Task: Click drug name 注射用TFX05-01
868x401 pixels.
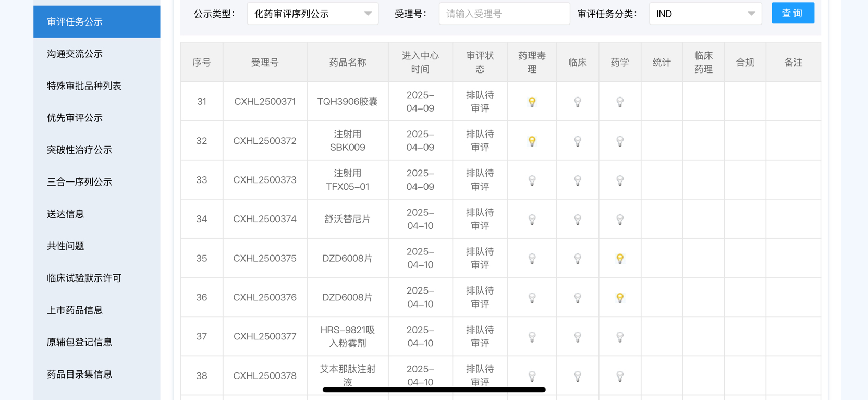Action: click(348, 180)
